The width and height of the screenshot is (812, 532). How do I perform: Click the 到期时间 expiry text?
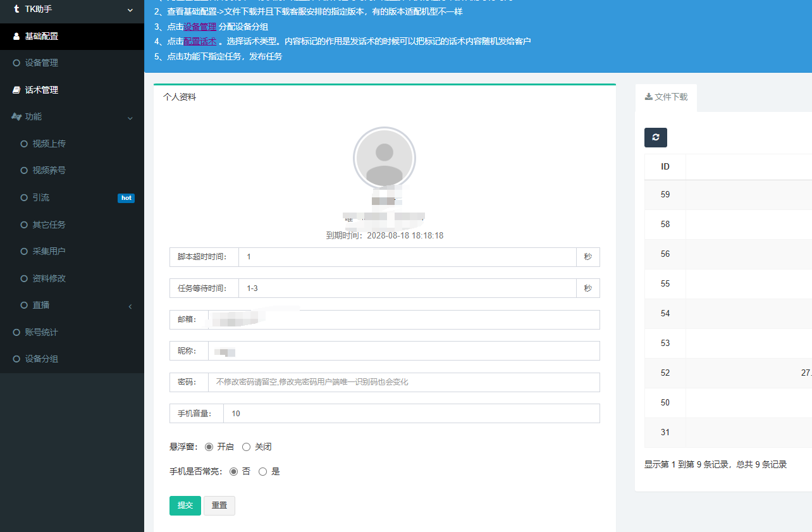coord(384,235)
